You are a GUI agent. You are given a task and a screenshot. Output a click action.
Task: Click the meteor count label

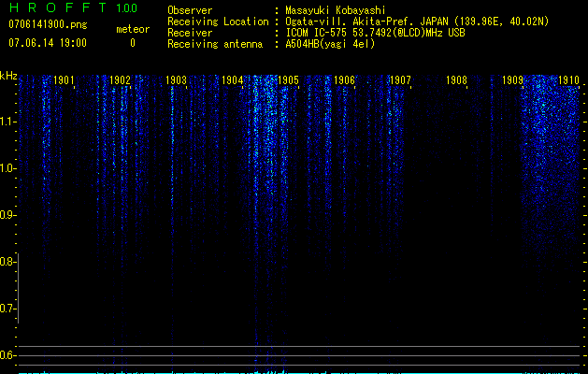(133, 29)
